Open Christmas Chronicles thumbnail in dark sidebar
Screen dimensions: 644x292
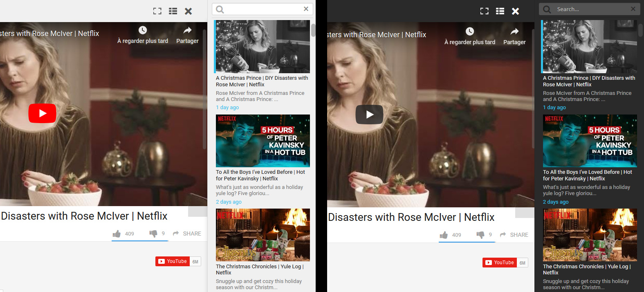tap(590, 235)
